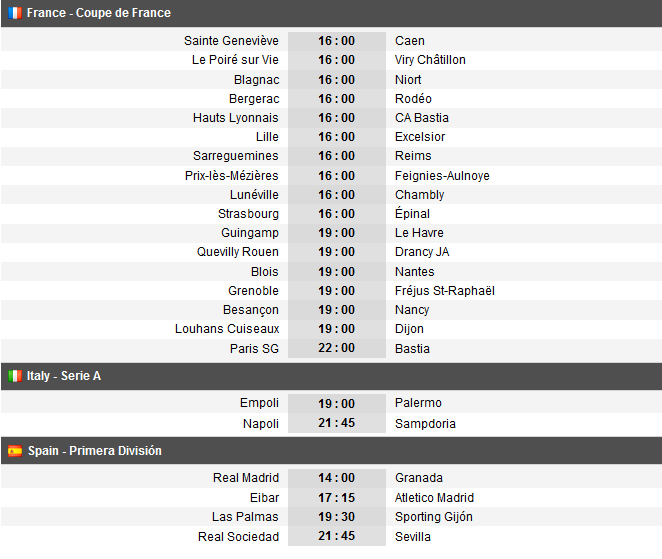The width and height of the screenshot is (662, 559).
Task: Select the Paris SG team name
Action: (254, 349)
